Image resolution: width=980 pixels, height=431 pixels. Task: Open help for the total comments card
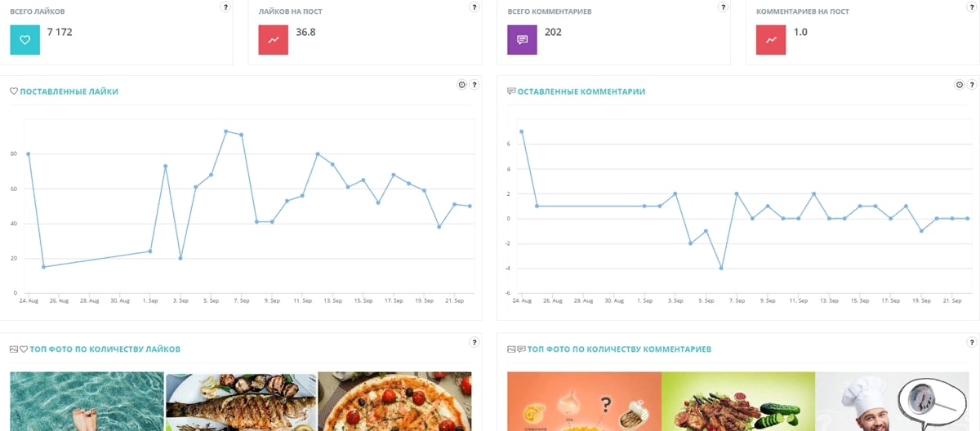pos(723,7)
